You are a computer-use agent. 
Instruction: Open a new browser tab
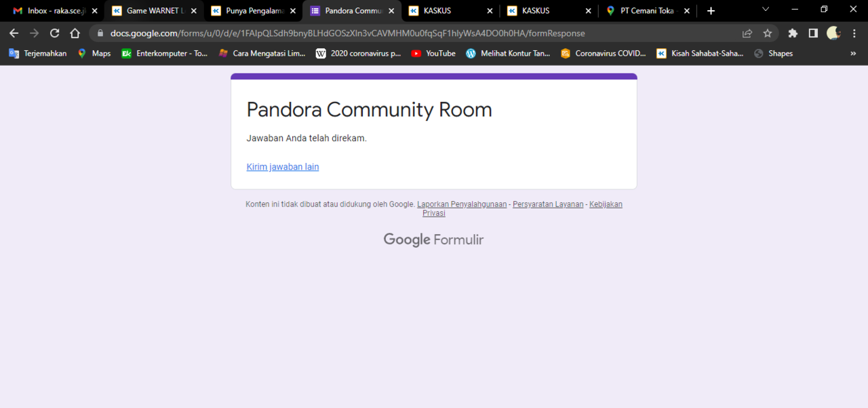(711, 11)
